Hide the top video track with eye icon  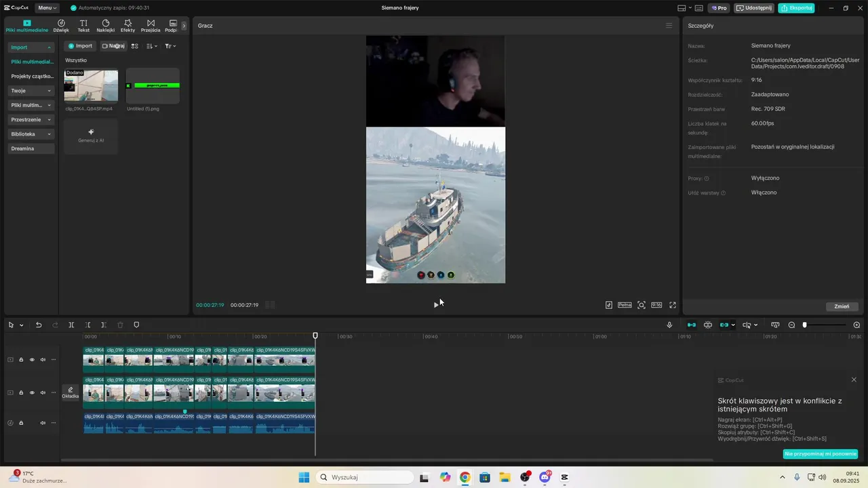(x=32, y=360)
